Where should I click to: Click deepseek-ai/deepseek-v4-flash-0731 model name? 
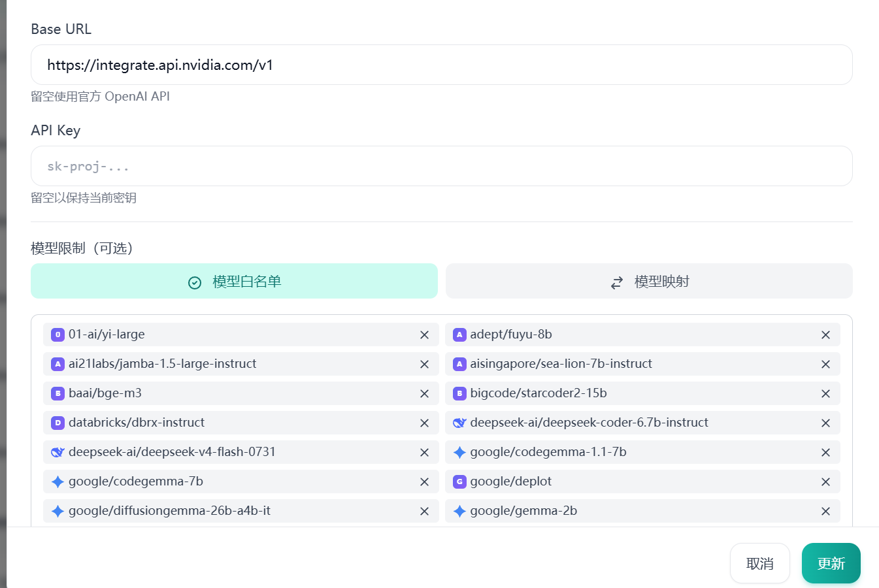(172, 452)
